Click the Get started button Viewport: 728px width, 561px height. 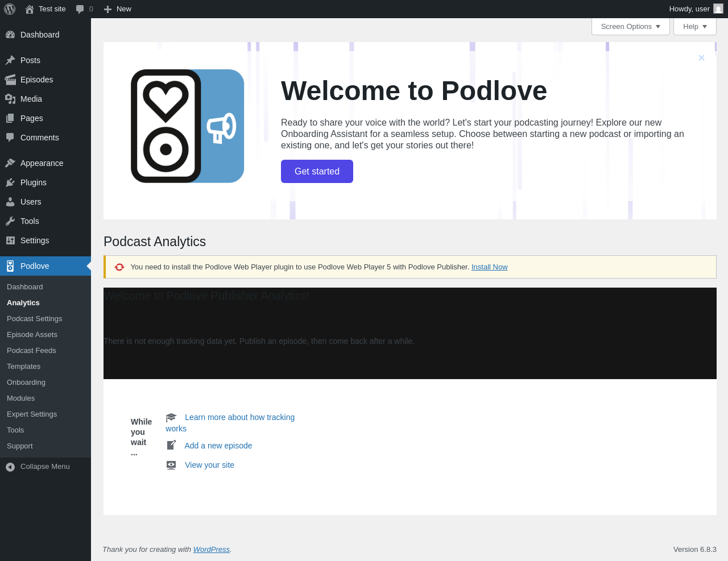pyautogui.click(x=317, y=172)
